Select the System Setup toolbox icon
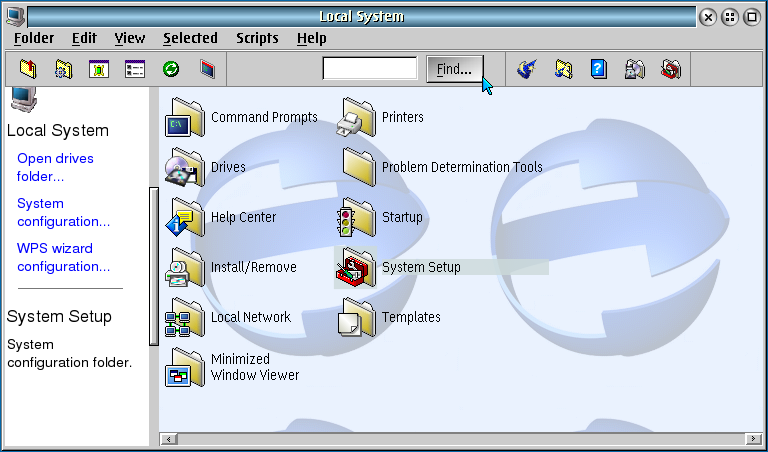 pos(356,267)
